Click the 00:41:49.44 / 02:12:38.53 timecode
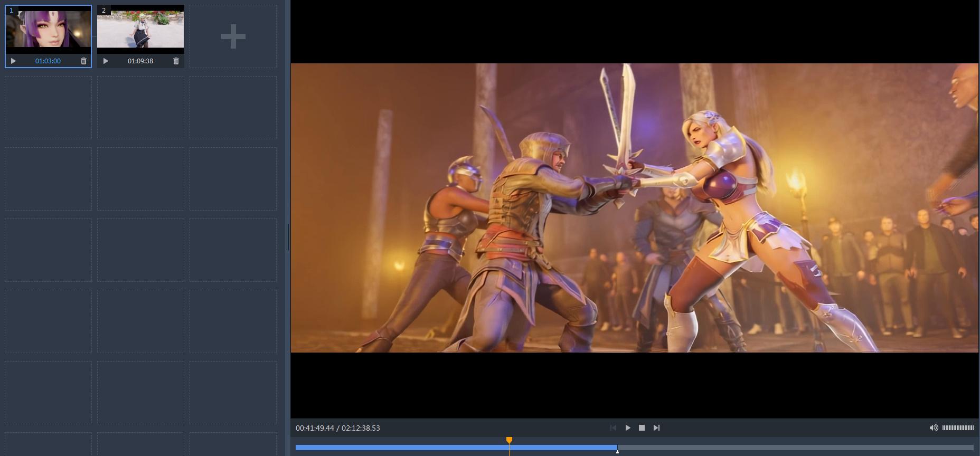980x456 pixels. click(338, 428)
